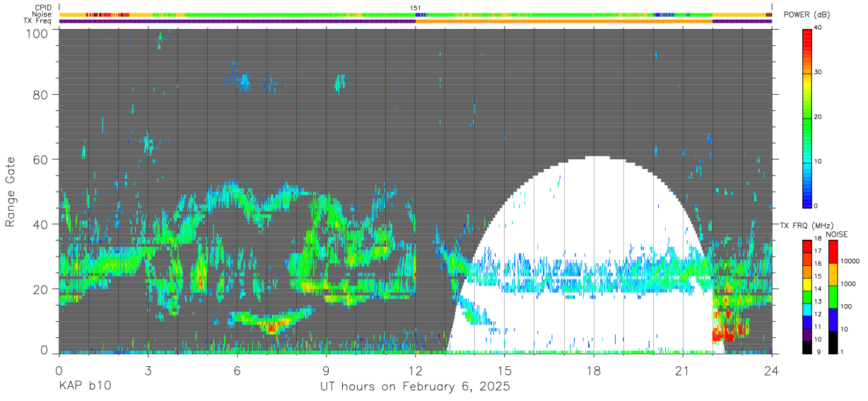Click the red high-power echo near hour 7
The height and width of the screenshot is (401, 868).
[x=271, y=327]
